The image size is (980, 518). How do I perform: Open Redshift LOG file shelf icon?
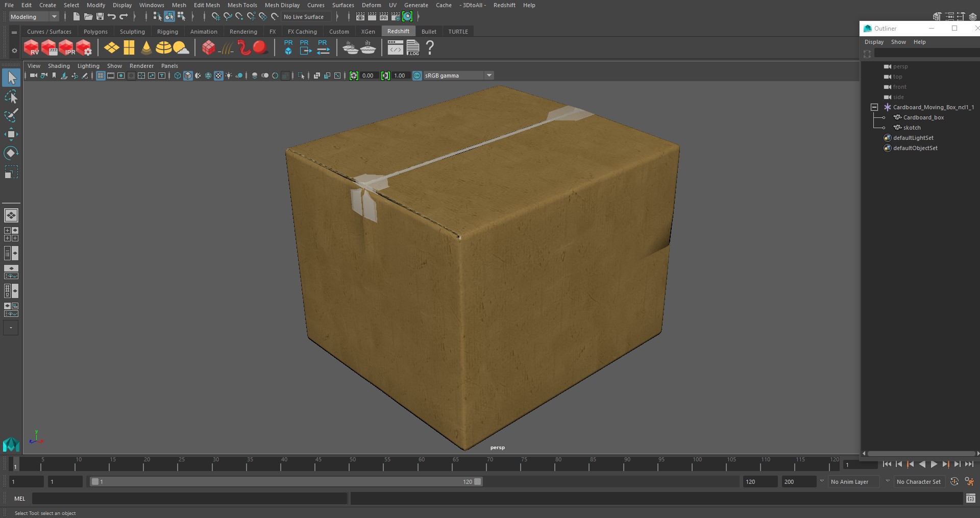click(x=413, y=48)
